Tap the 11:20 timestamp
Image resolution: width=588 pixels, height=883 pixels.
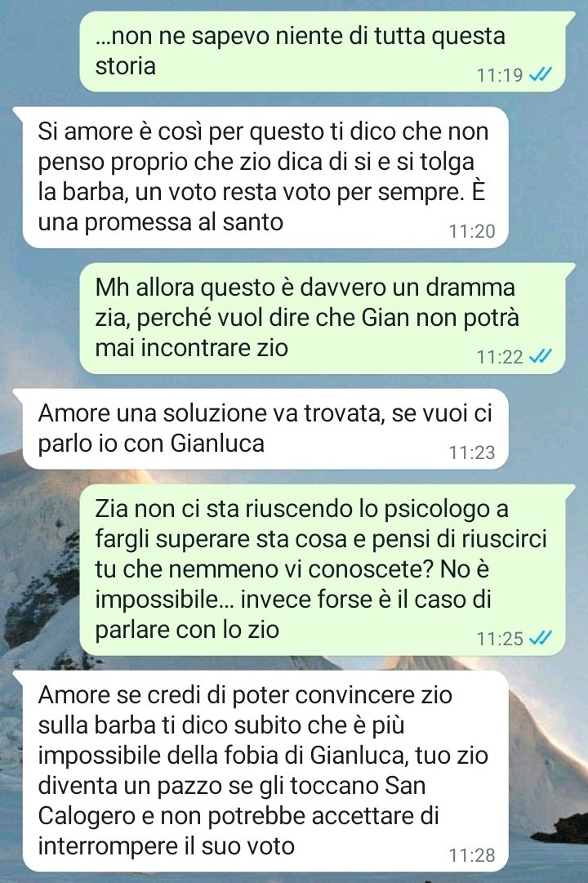click(472, 231)
